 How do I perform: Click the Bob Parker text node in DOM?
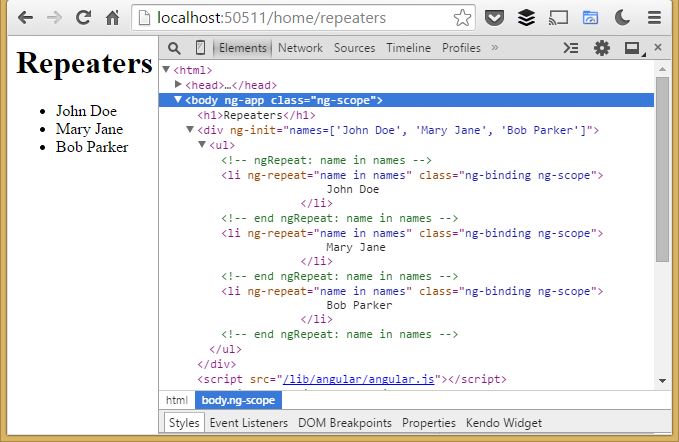pyautogui.click(x=359, y=306)
